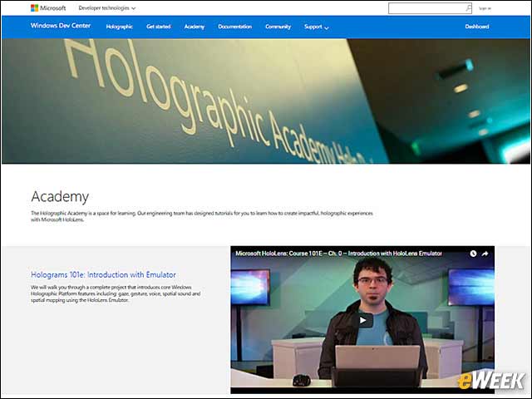Click the Windows Dev Center title
This screenshot has height=399, width=532.
click(x=61, y=26)
